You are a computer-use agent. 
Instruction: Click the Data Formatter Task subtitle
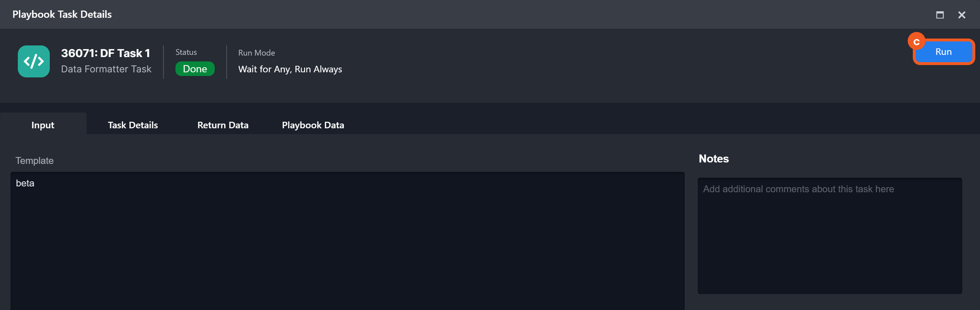pos(106,69)
